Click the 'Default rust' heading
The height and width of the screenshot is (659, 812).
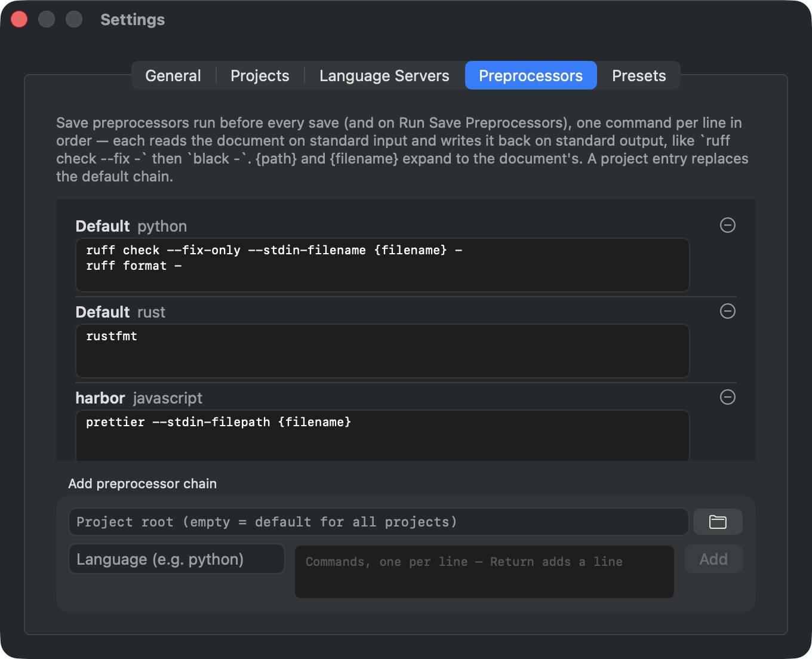point(121,312)
